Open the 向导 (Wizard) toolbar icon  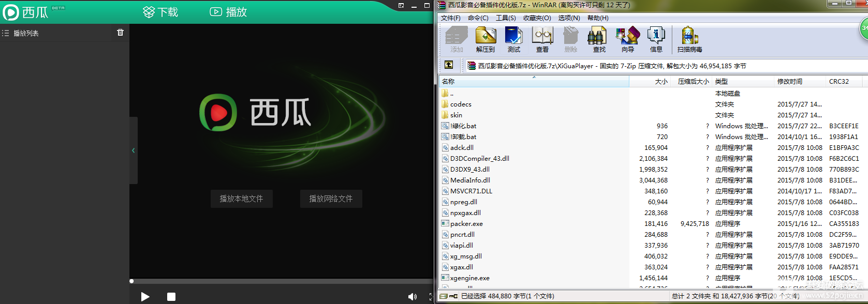[627, 40]
